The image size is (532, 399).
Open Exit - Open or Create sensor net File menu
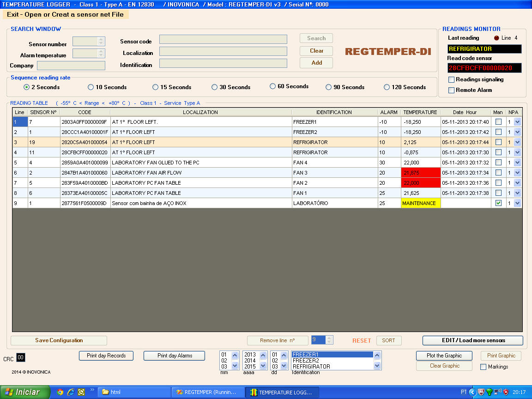tap(65, 14)
